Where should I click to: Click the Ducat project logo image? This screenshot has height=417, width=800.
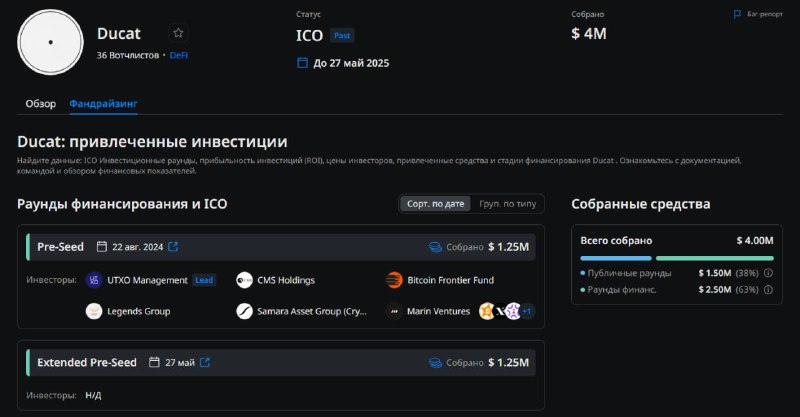51,42
